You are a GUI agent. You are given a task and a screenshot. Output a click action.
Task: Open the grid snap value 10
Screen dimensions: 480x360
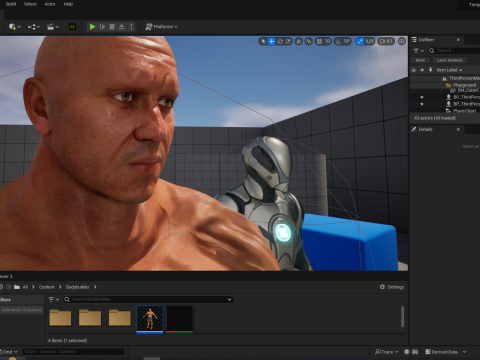[x=328, y=41]
